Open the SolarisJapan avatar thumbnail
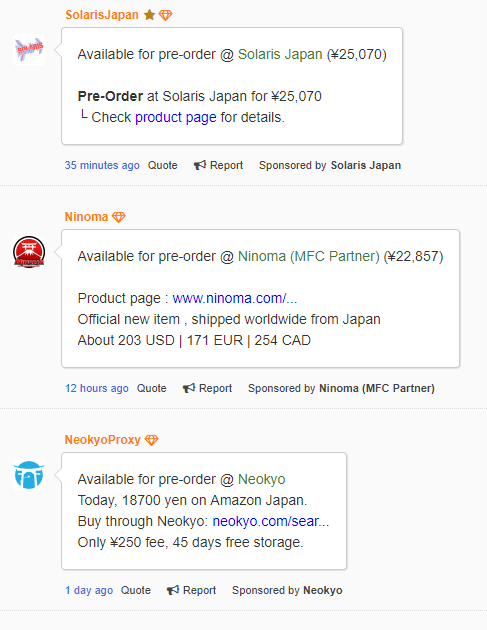 29,50
